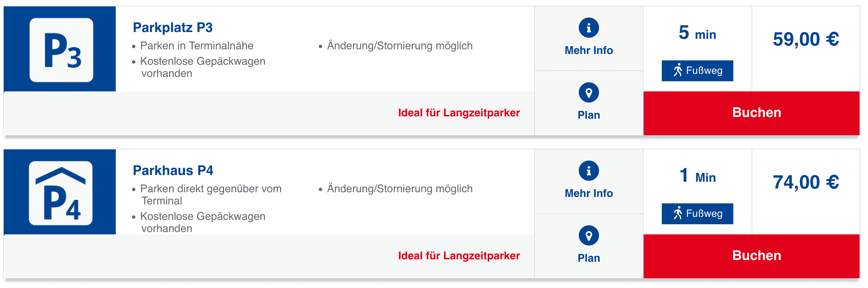Click Ideal für Langzeitparker under Parkhaus P4
The image size is (868, 288).
pos(459,256)
